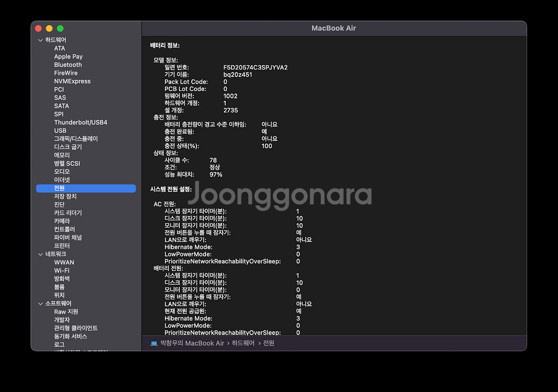Collapse the 하드웨어 section chevron

point(40,40)
